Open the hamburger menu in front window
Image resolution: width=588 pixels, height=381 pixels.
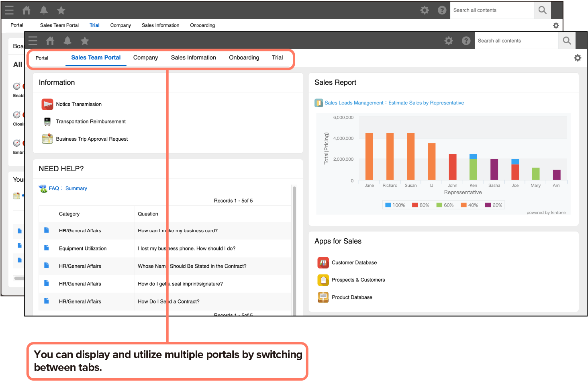point(33,41)
